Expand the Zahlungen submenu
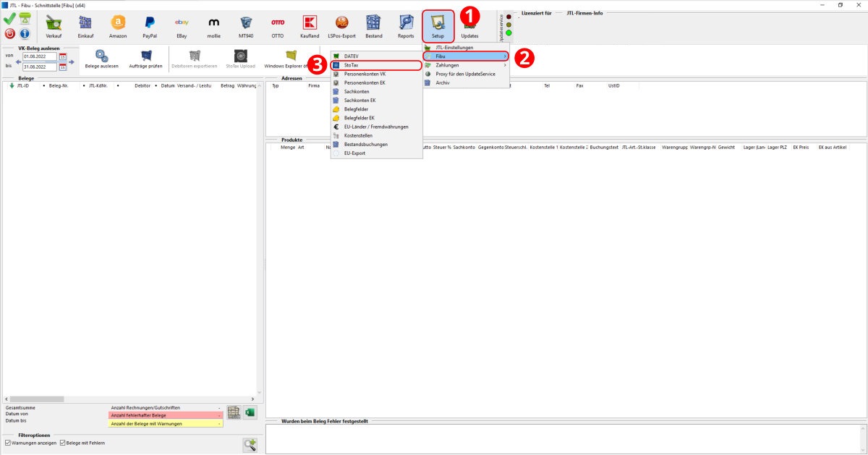The image size is (868, 455). click(466, 65)
